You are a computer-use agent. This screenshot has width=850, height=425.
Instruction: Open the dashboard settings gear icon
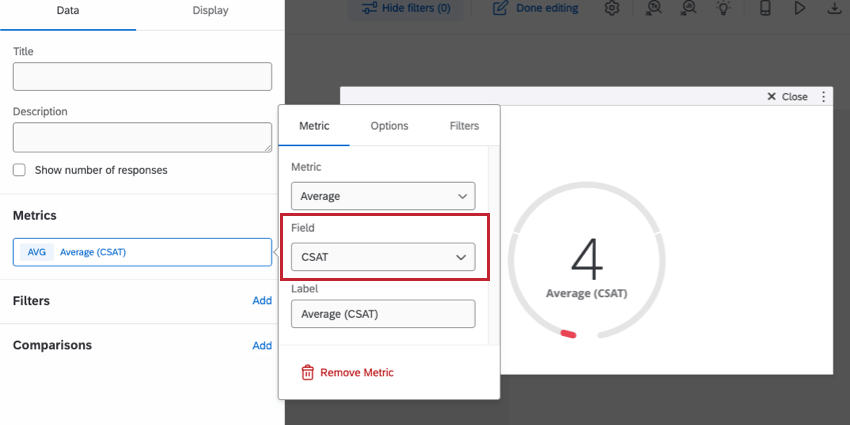click(612, 8)
